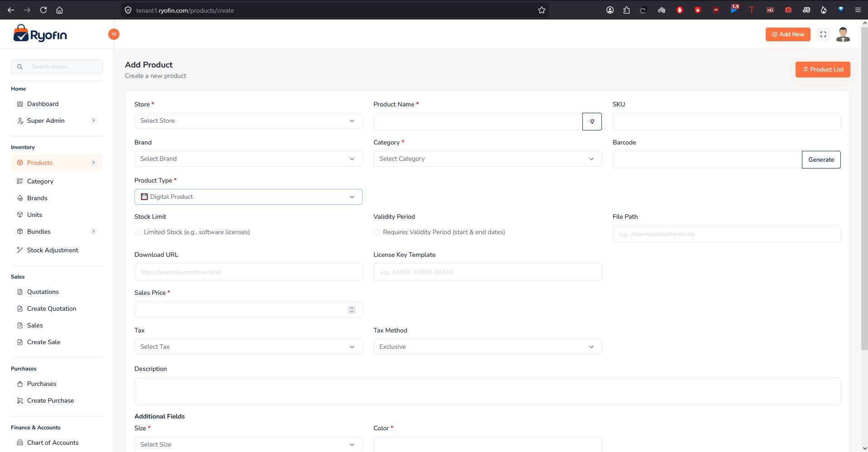
Task: Focus the Color input field
Action: [x=487, y=444]
